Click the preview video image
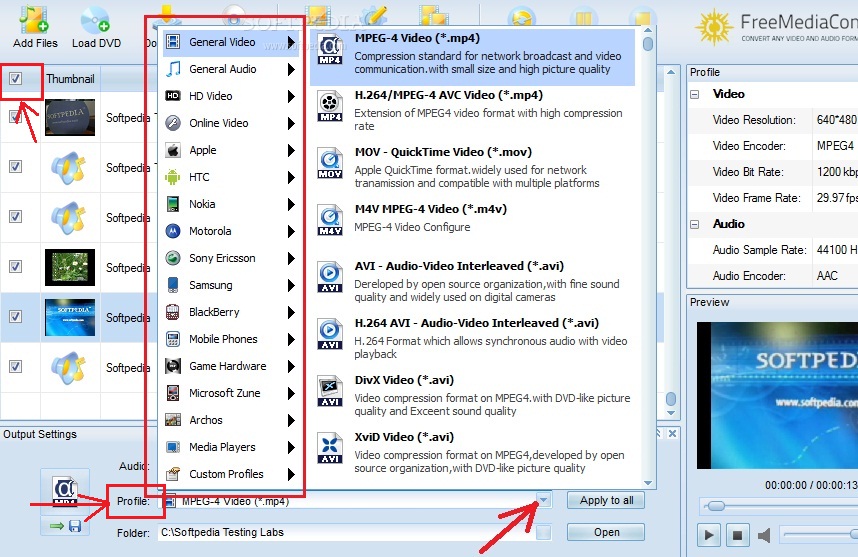Screen dimensions: 858x557 [777, 395]
